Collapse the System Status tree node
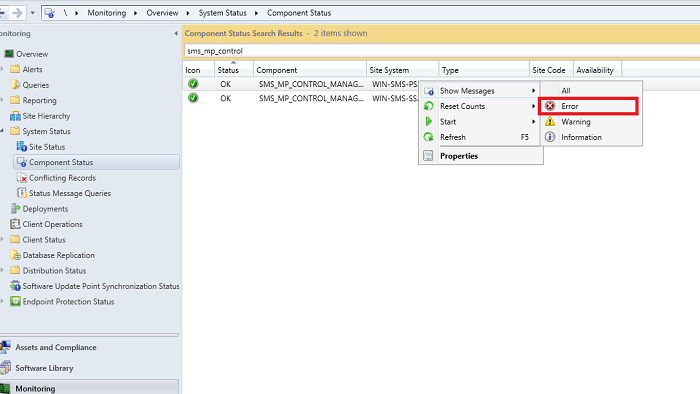 click(2, 131)
